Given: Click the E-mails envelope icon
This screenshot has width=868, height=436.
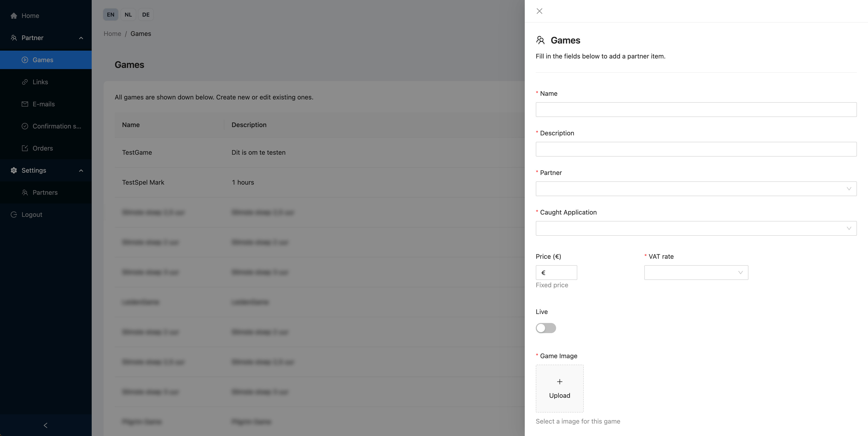Looking at the screenshot, I should [25, 104].
